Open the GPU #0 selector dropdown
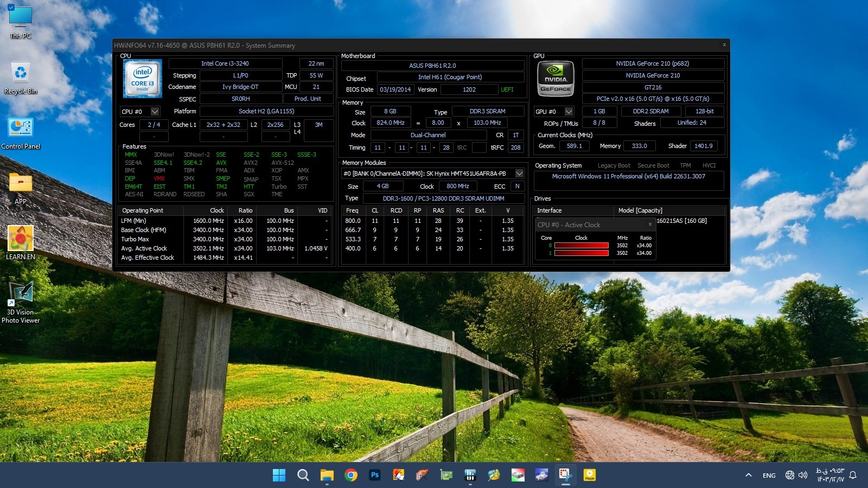The image size is (868, 488). click(x=569, y=112)
